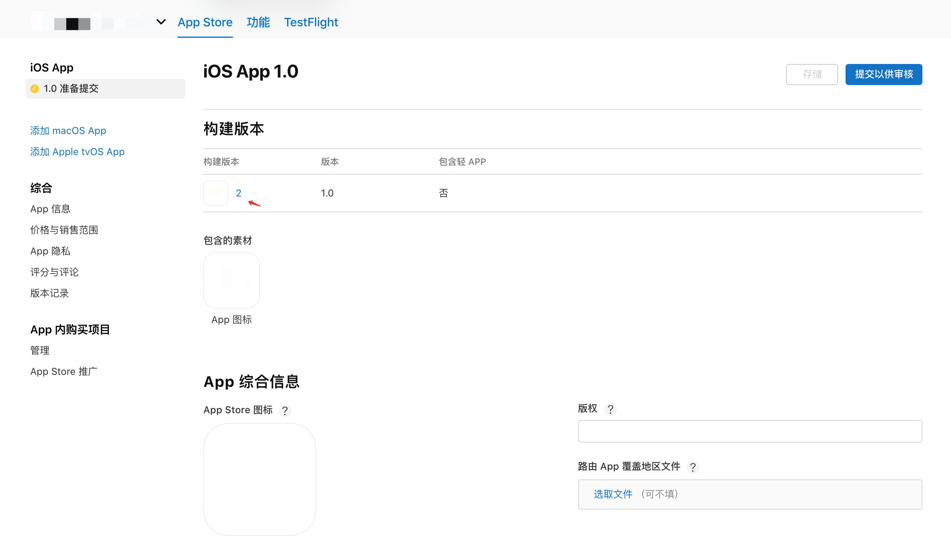
Task: Click the build 2 app icon thumbnail
Action: coord(215,193)
